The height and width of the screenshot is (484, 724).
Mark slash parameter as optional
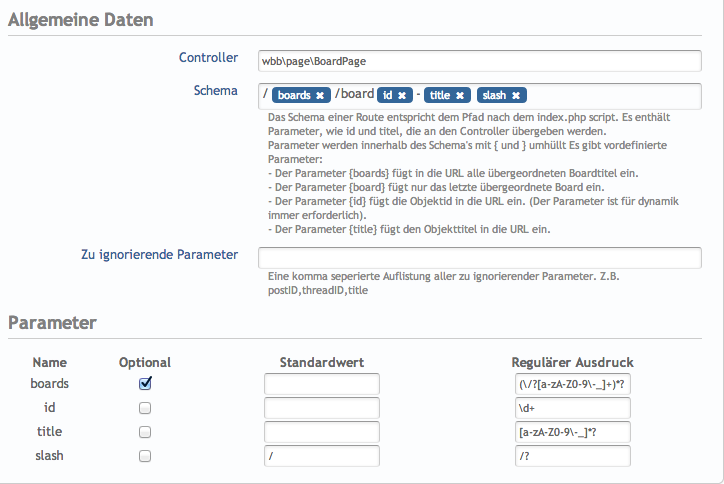[x=145, y=456]
